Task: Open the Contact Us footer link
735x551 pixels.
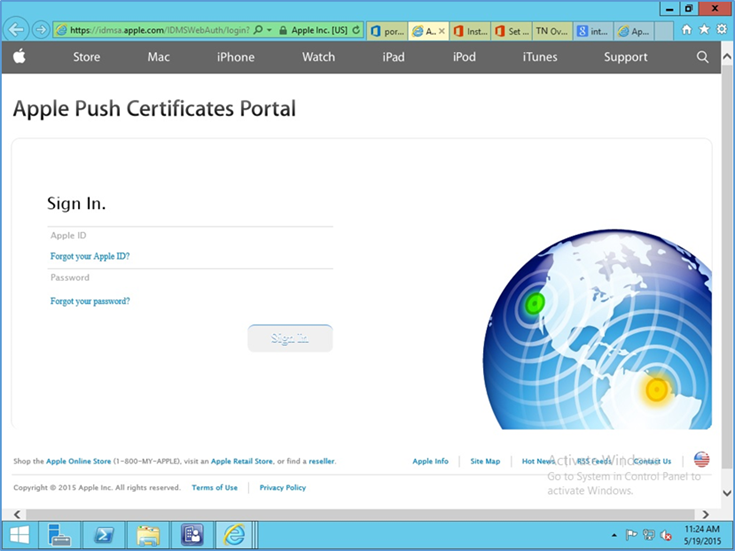Action: [652, 461]
